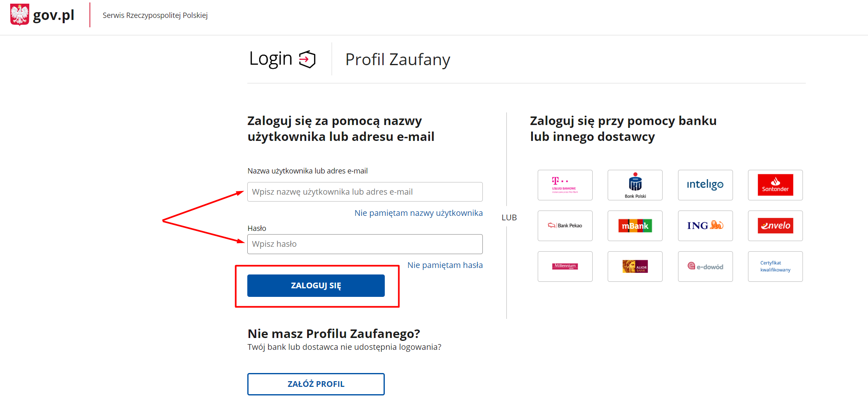This screenshot has width=868, height=417.
Task: Click the username or e-mail input field
Action: [364, 191]
